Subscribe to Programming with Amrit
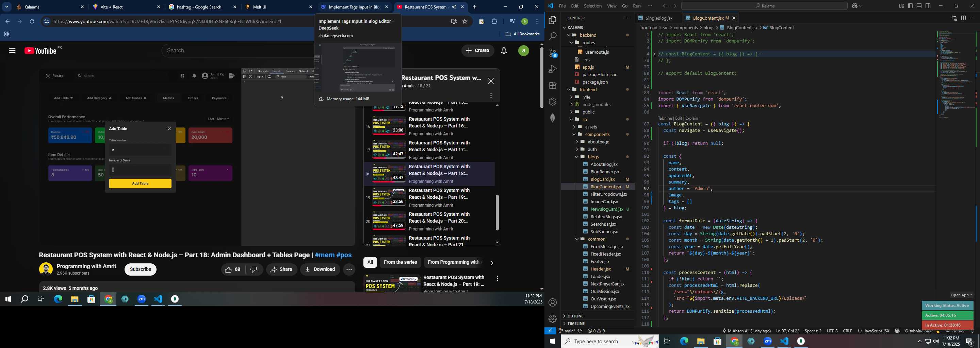The width and height of the screenshot is (980, 348). tap(141, 270)
